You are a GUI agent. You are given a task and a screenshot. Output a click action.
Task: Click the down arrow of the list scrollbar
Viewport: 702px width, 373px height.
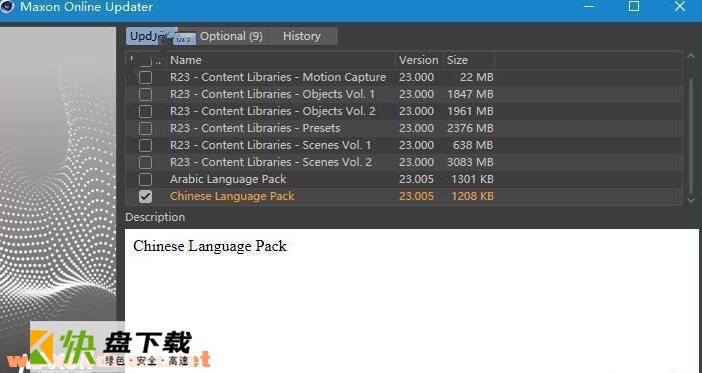point(691,200)
